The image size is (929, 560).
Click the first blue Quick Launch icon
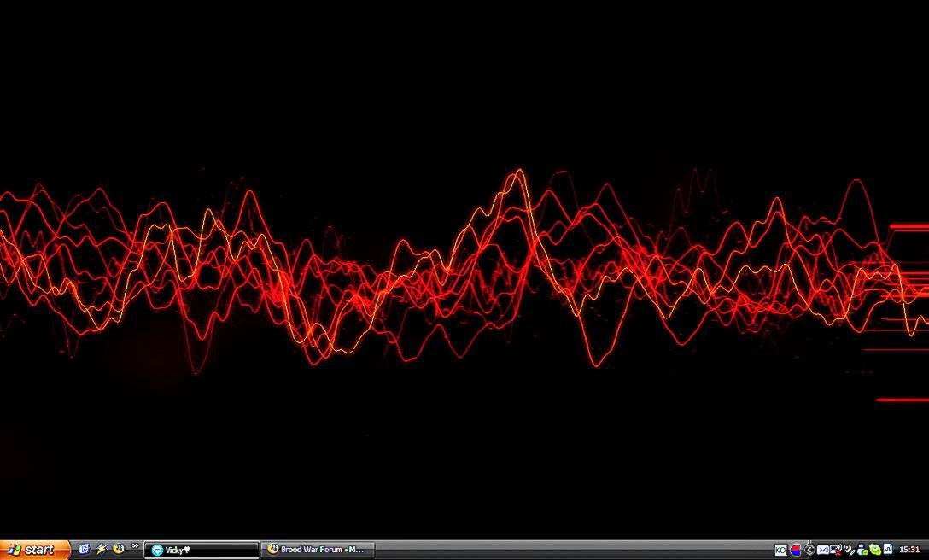point(85,549)
